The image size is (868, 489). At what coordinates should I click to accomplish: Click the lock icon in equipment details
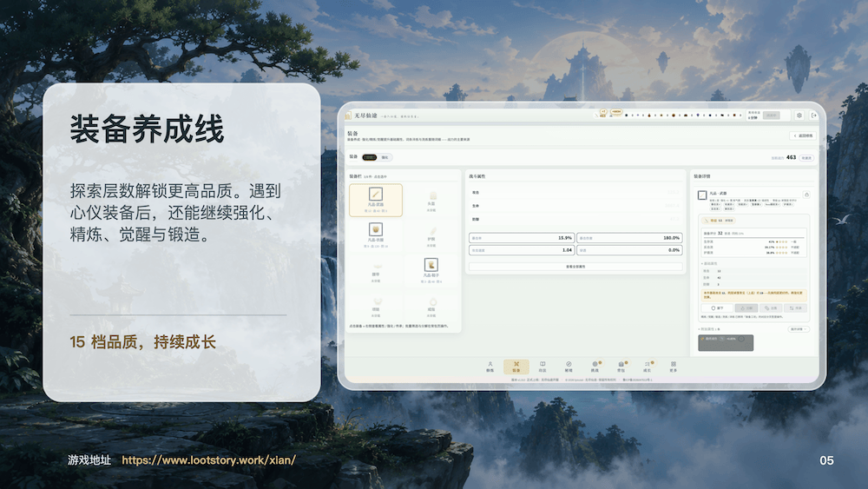click(x=806, y=195)
